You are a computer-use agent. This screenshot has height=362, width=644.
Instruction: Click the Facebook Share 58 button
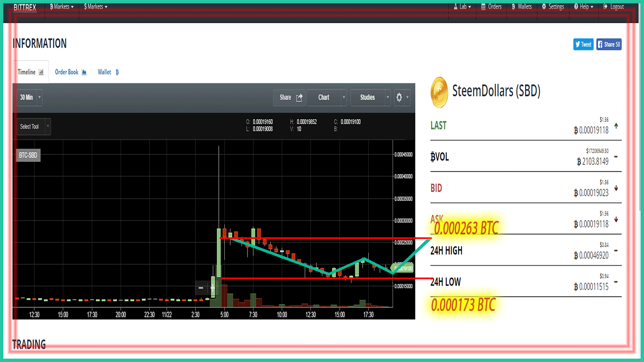click(x=609, y=44)
